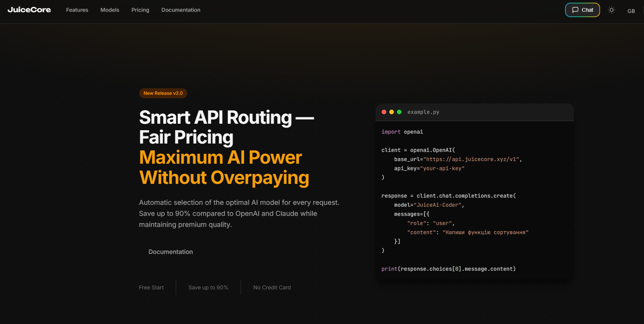644x324 pixels.
Task: Click the Save up to 90% label
Action: [208, 287]
